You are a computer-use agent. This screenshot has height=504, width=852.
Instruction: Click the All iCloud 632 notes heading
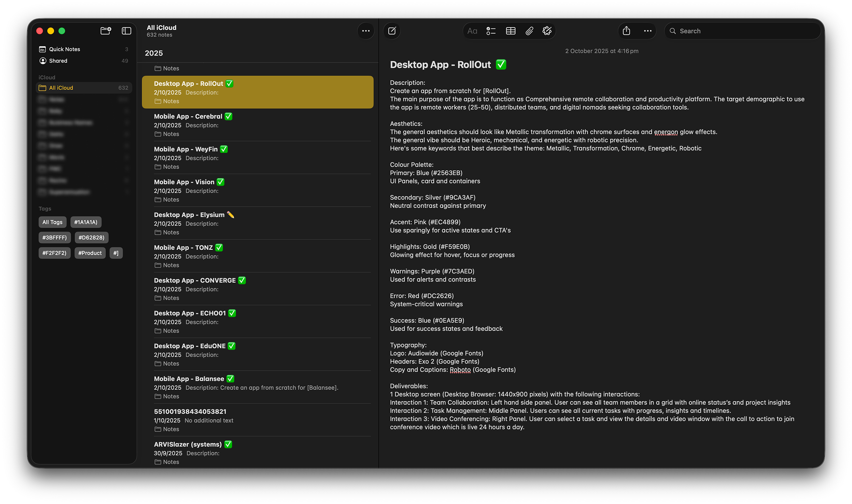(162, 31)
